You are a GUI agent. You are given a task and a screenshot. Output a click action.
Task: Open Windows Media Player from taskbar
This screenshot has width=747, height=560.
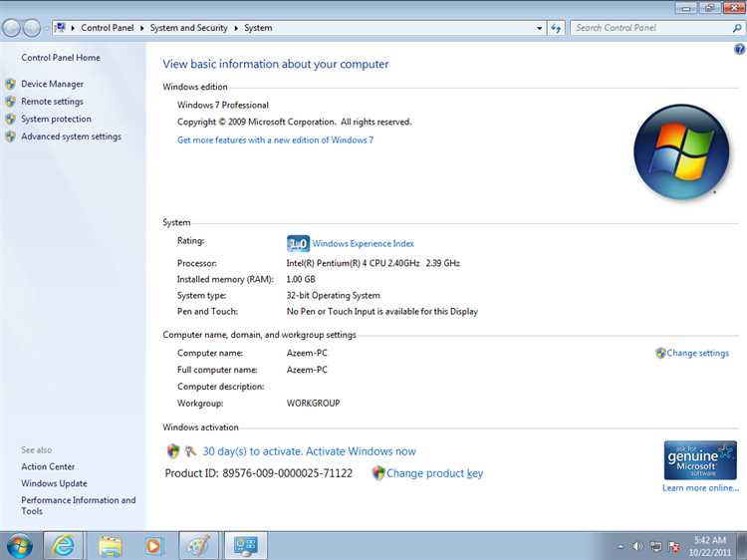click(153, 546)
